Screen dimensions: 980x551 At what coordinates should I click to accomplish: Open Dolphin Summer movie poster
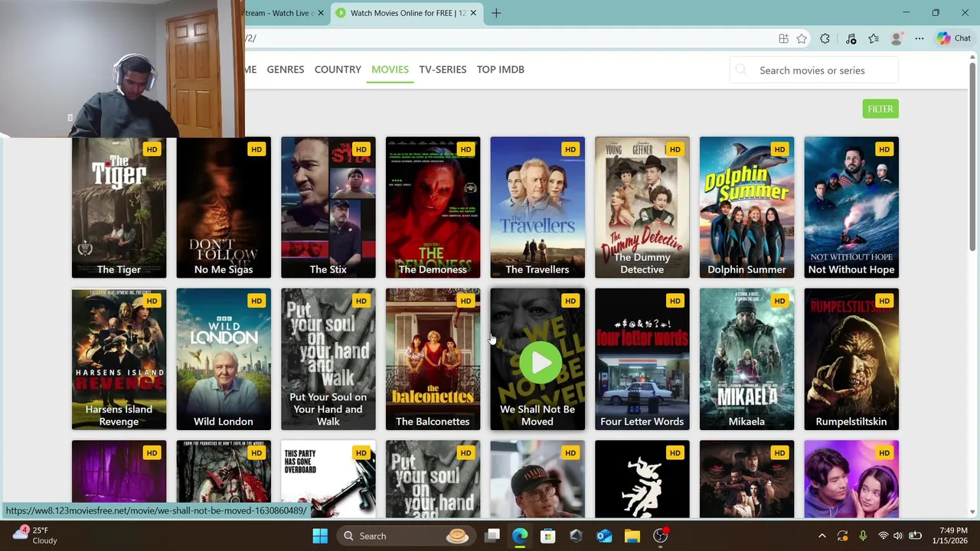pyautogui.click(x=746, y=207)
